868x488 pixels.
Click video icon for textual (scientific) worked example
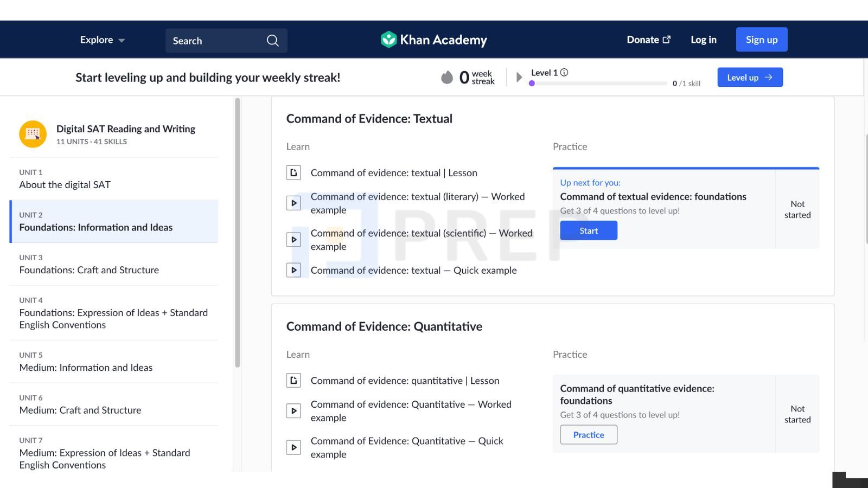(293, 240)
